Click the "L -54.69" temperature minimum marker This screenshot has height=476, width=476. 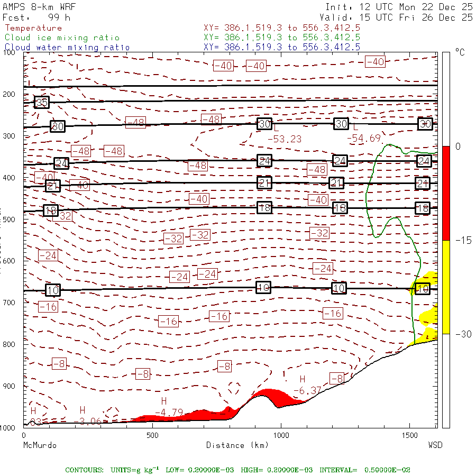364,133
